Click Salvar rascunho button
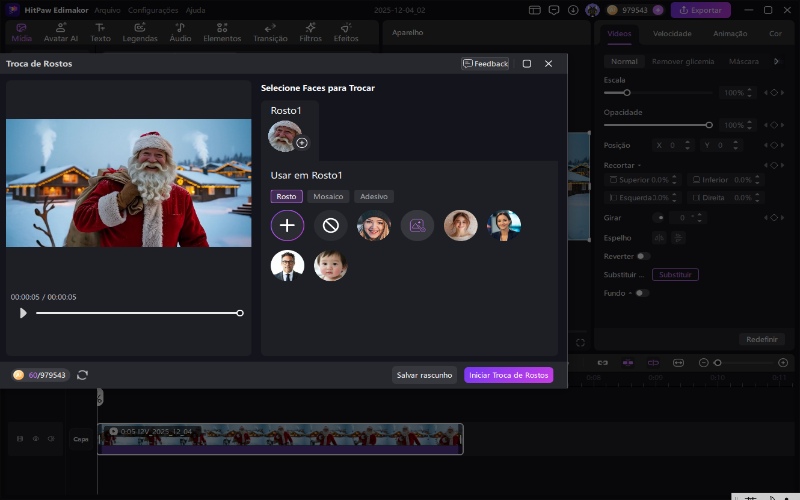This screenshot has height=500, width=800. coord(424,375)
